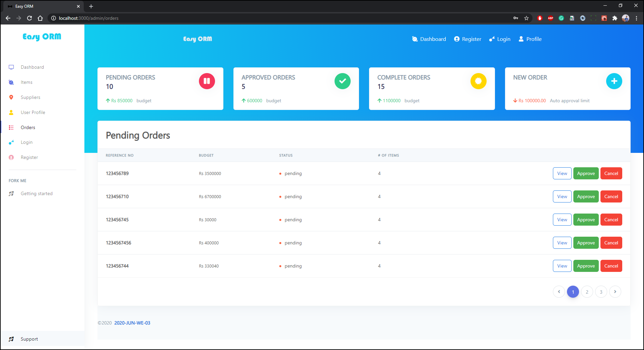Open Dashboard in sidebar menu
The width and height of the screenshot is (644, 350).
[32, 67]
